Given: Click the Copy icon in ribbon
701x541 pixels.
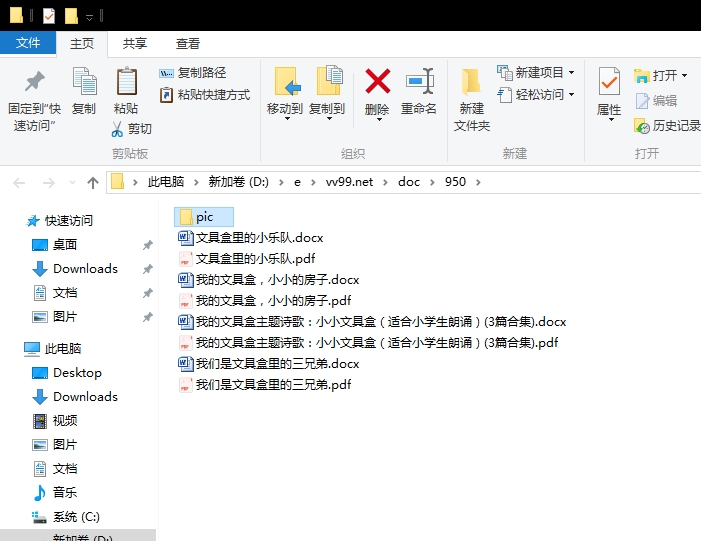Looking at the screenshot, I should click(x=84, y=91).
